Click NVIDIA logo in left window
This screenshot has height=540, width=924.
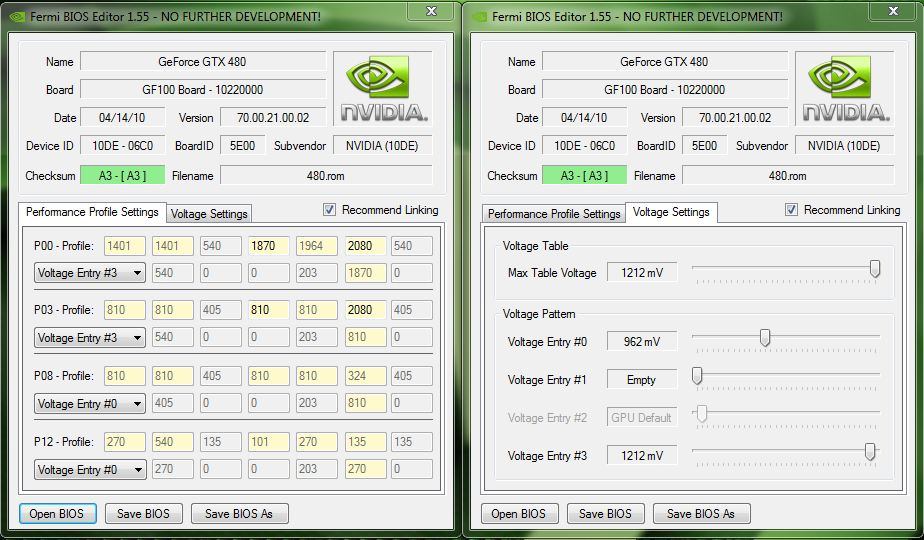(383, 88)
